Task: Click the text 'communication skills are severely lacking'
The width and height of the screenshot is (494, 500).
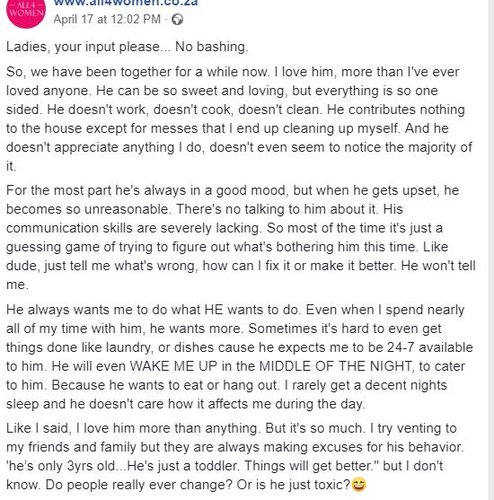Action: [x=133, y=228]
